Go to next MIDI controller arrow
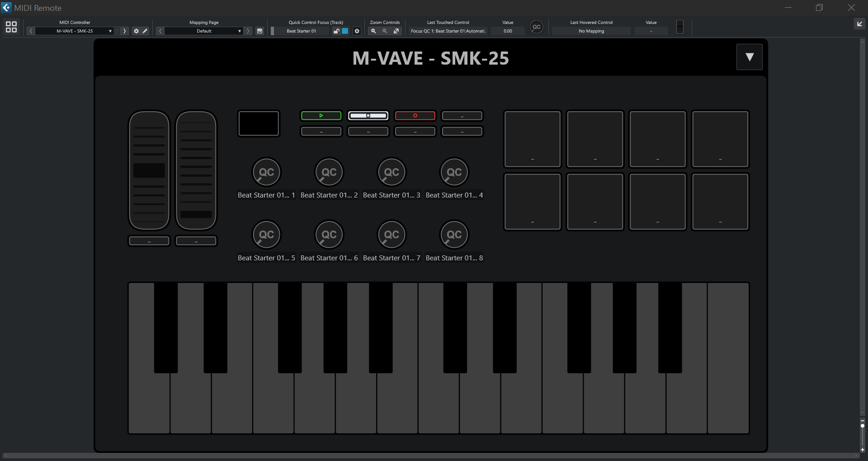Image resolution: width=868 pixels, height=461 pixels. (x=125, y=31)
